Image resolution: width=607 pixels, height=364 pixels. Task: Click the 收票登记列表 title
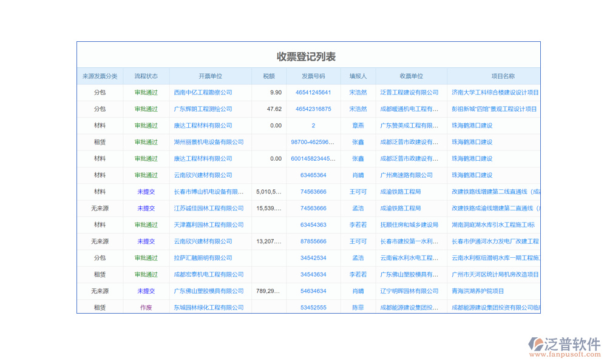point(306,56)
